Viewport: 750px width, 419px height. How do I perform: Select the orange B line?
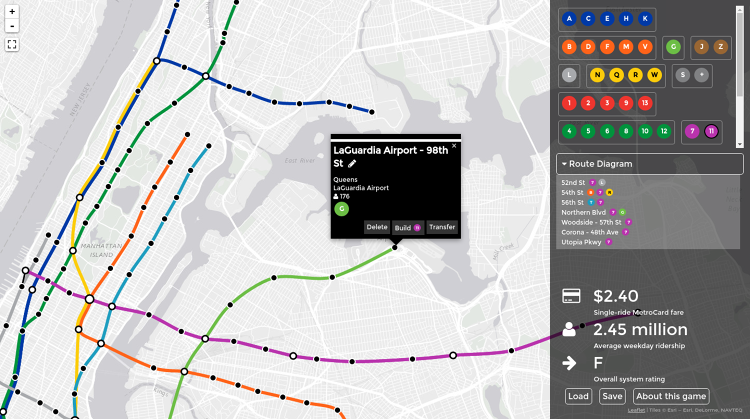coord(569,47)
